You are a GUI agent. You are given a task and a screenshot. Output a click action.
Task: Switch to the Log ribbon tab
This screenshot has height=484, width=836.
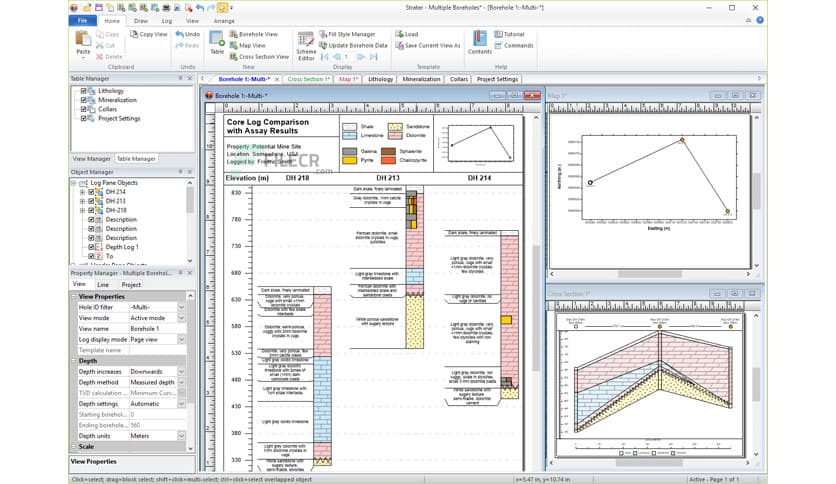[x=167, y=21]
